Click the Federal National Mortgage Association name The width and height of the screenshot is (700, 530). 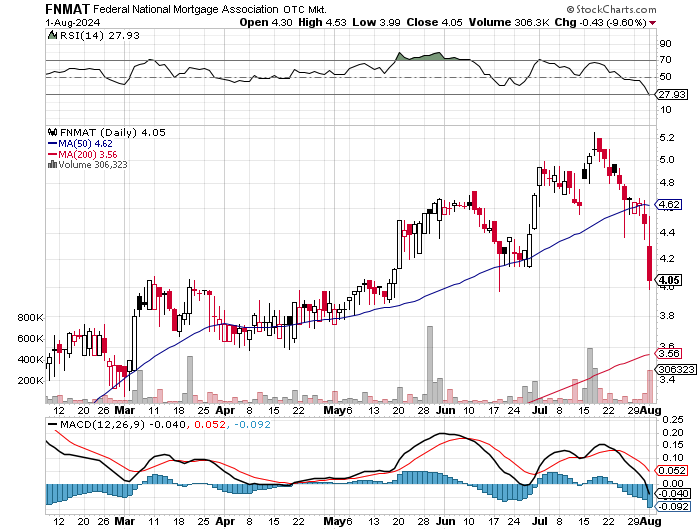tap(186, 9)
